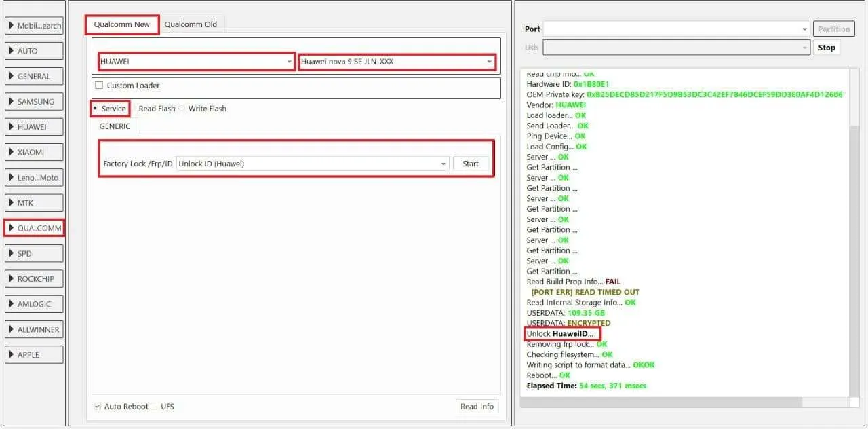Switch to the Qualcomm Old tab
The width and height of the screenshot is (868, 429).
(x=191, y=24)
